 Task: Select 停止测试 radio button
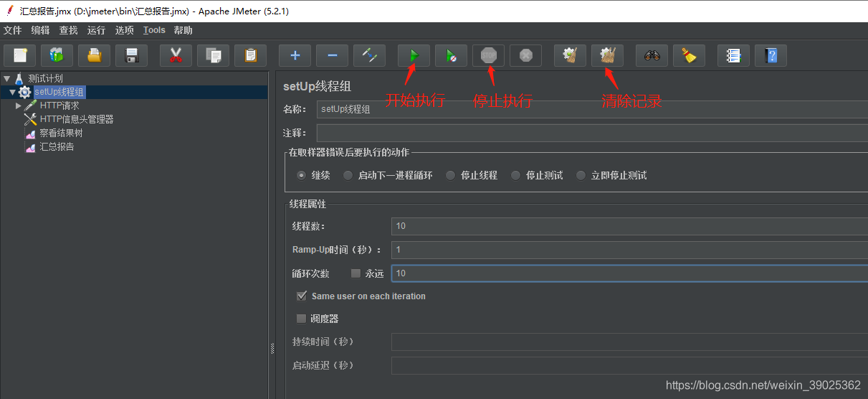(515, 175)
